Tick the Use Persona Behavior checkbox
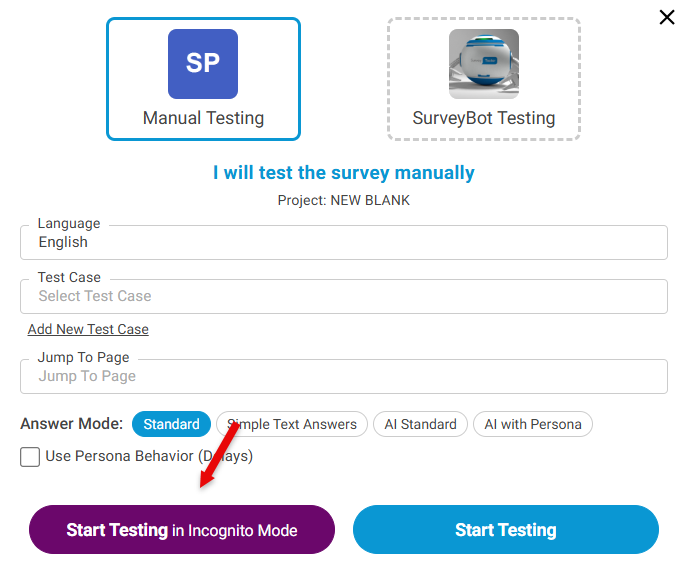The width and height of the screenshot is (688, 573). [x=30, y=456]
